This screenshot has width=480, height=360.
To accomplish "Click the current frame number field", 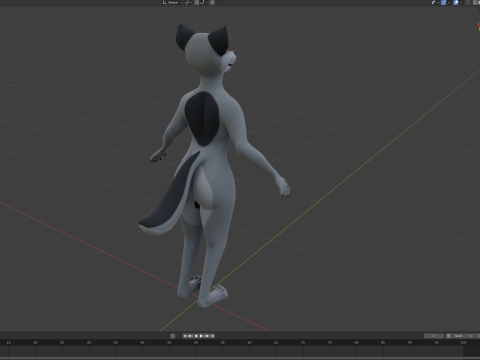I will (x=434, y=336).
